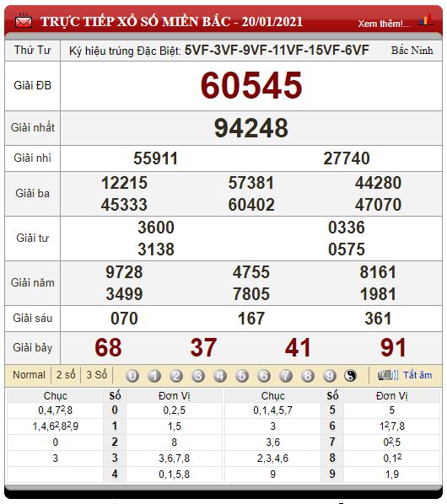447x504 pixels.
Task: Toggle Tắt âm mute sound
Action: point(417,375)
